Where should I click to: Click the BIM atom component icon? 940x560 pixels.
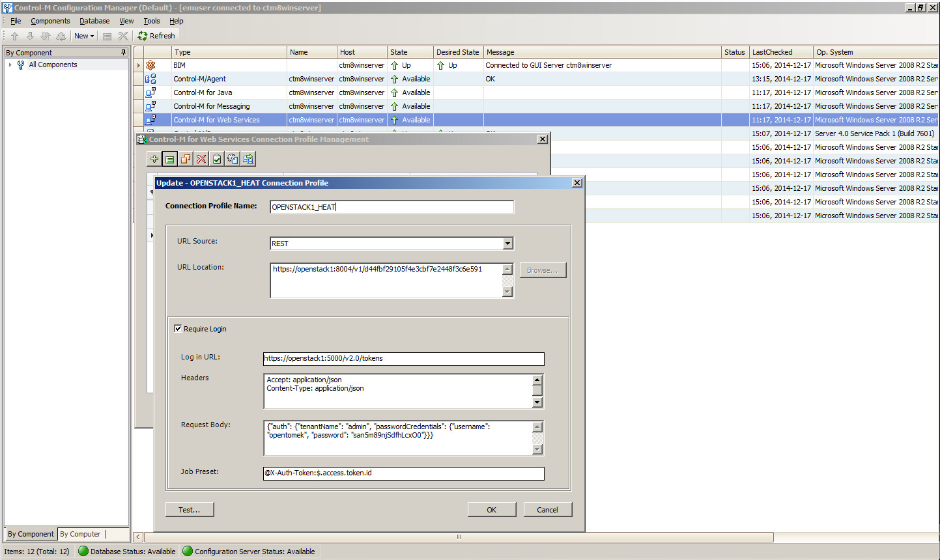[x=150, y=65]
